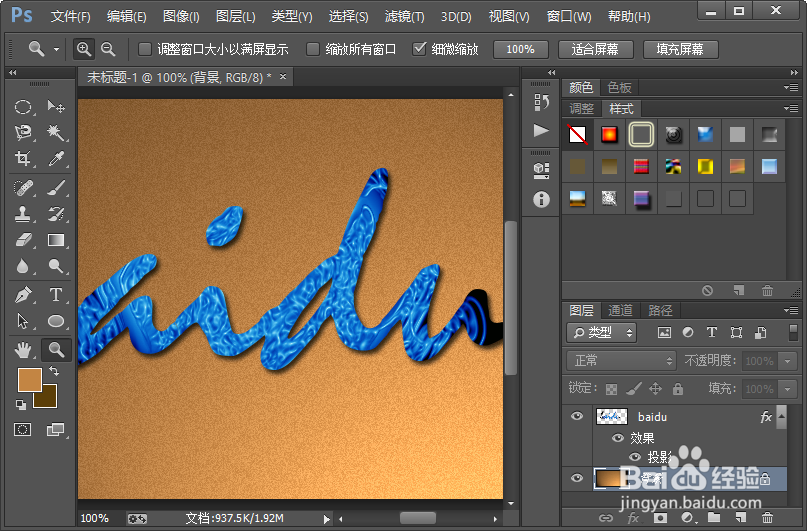This screenshot has width=807, height=531.
Task: Select the Ellipse shape tool
Action: [x=56, y=321]
